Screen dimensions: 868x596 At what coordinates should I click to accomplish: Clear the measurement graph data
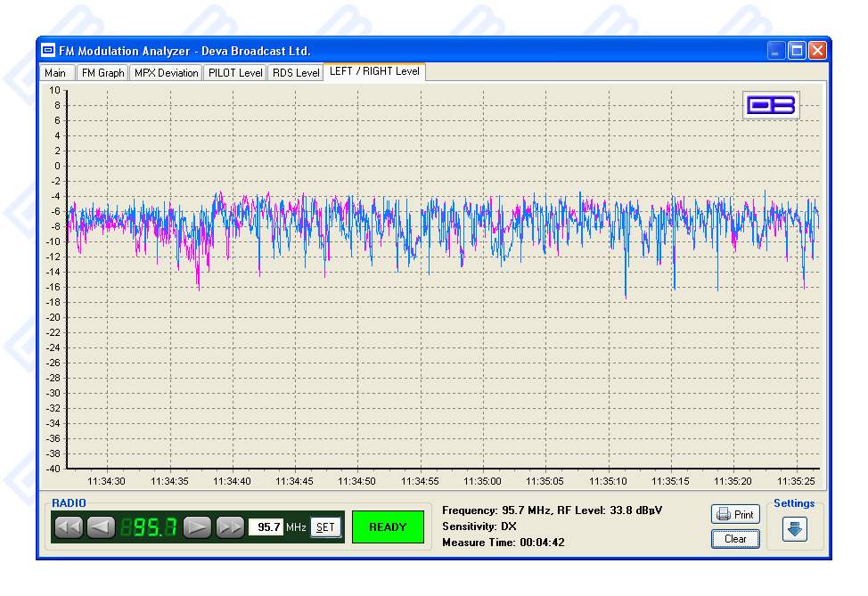pyautogui.click(x=735, y=538)
